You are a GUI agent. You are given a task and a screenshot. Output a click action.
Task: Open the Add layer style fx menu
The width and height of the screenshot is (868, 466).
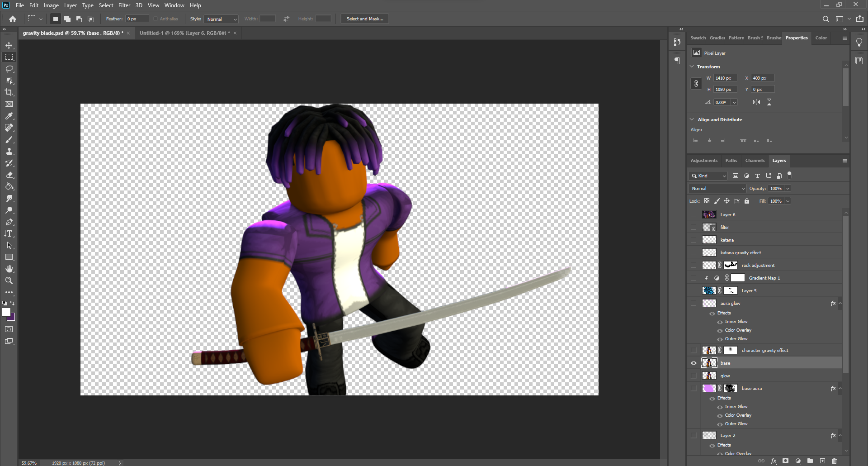pyautogui.click(x=774, y=461)
